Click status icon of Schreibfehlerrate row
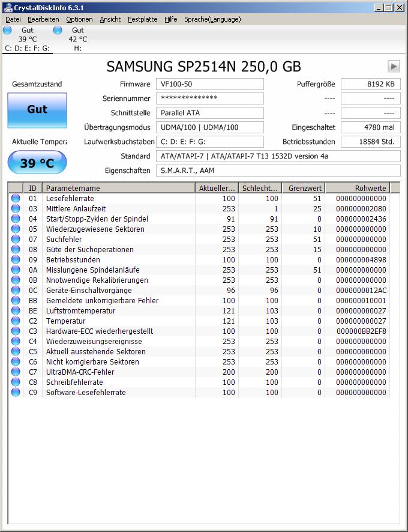 pyautogui.click(x=16, y=382)
